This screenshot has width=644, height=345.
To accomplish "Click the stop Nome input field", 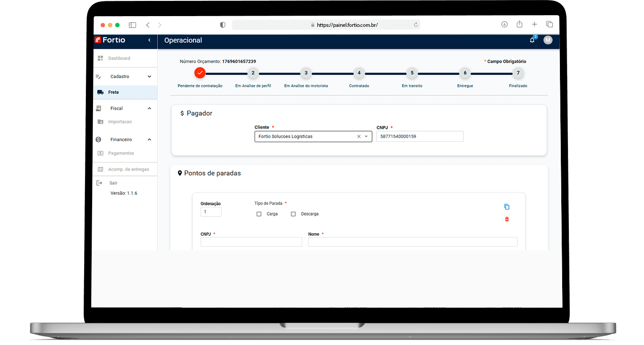I will (x=412, y=242).
